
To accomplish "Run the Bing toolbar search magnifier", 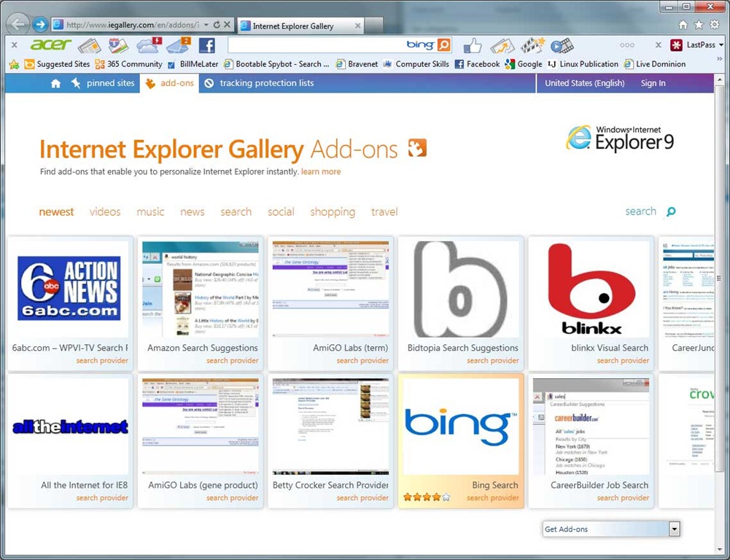I will tap(444, 44).
